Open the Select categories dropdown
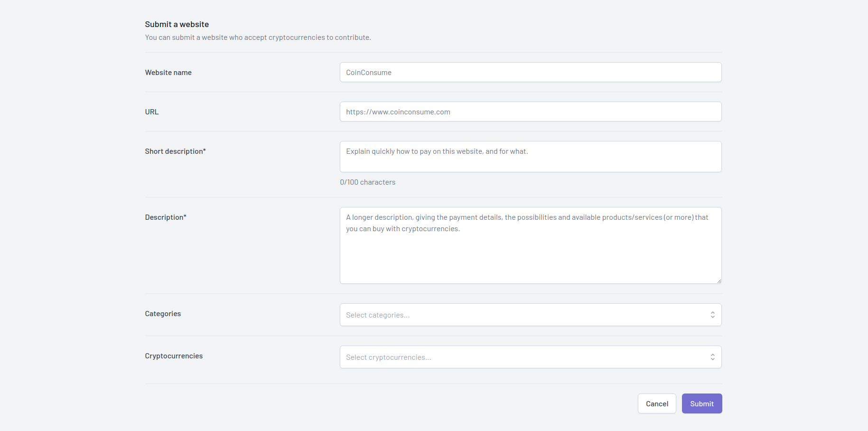 531,315
